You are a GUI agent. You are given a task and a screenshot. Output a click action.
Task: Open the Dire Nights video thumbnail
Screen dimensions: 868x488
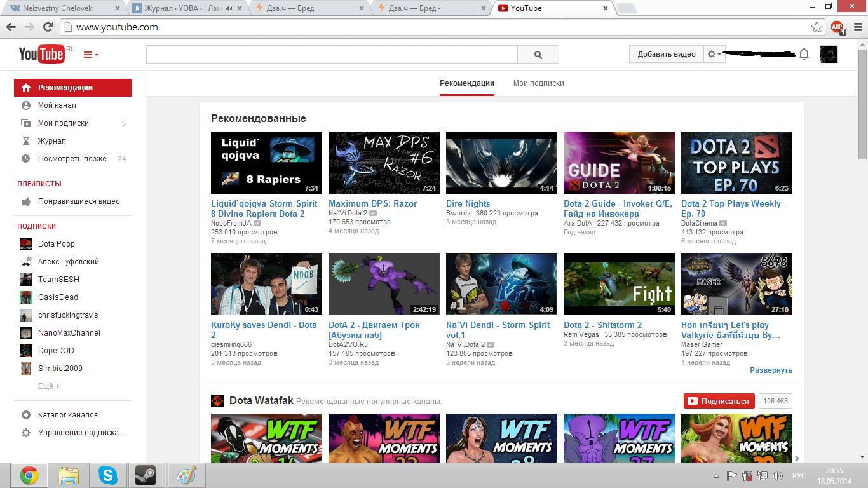click(501, 163)
